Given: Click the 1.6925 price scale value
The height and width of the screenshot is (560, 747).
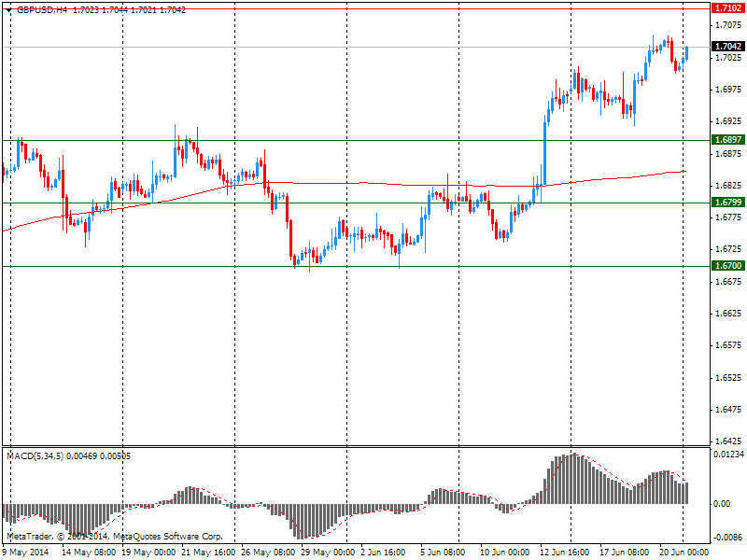Looking at the screenshot, I should (729, 121).
